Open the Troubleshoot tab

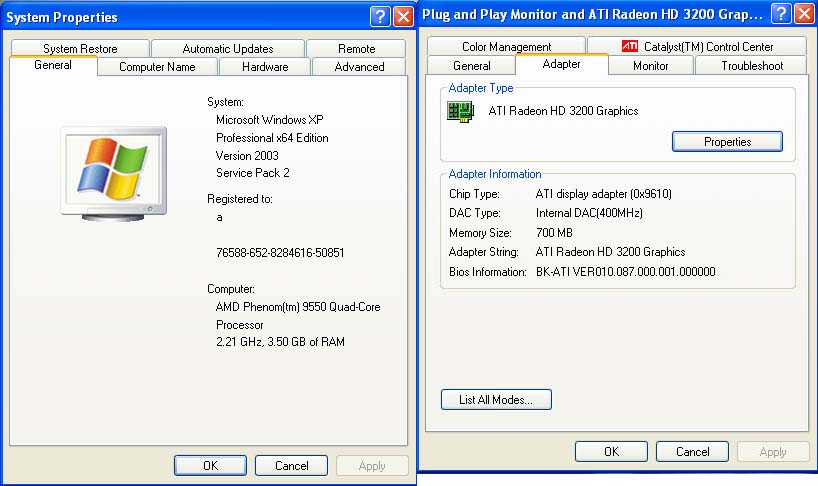(x=752, y=66)
